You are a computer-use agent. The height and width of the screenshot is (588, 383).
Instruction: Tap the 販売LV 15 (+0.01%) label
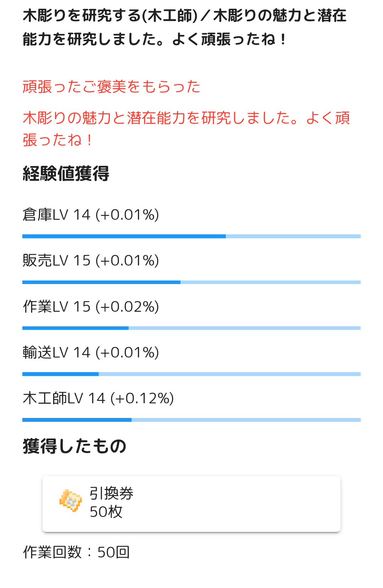pos(91,261)
